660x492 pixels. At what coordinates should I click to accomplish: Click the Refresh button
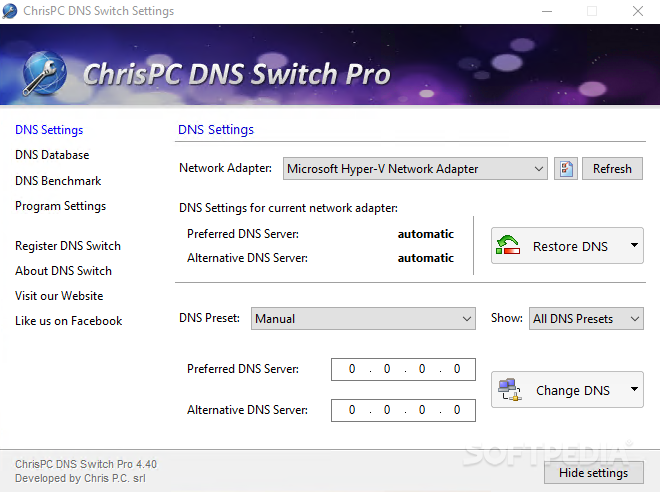pos(612,169)
